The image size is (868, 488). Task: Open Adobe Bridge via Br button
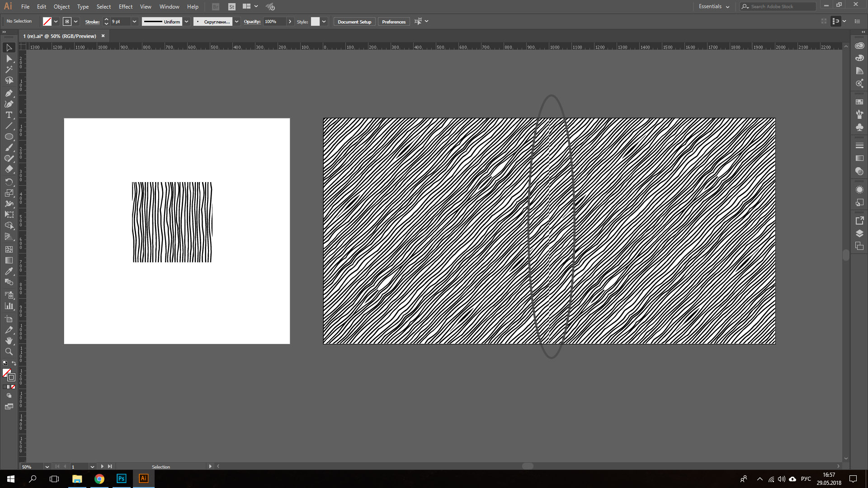click(216, 7)
